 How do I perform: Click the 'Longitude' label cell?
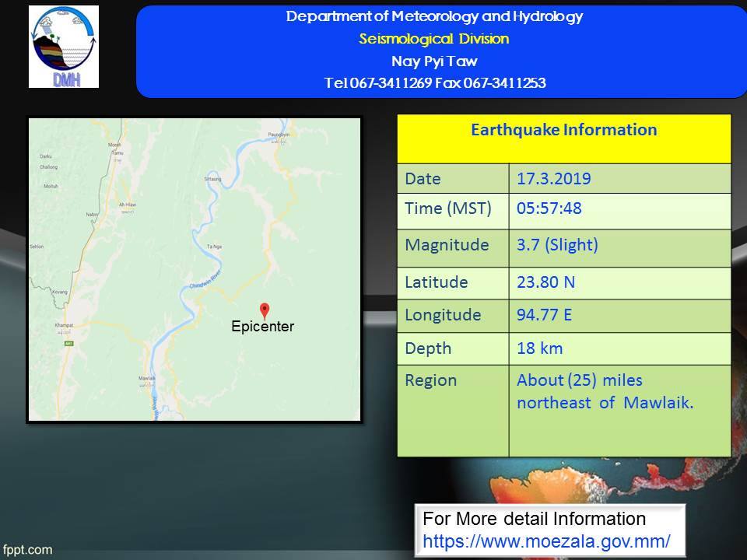[x=453, y=316]
